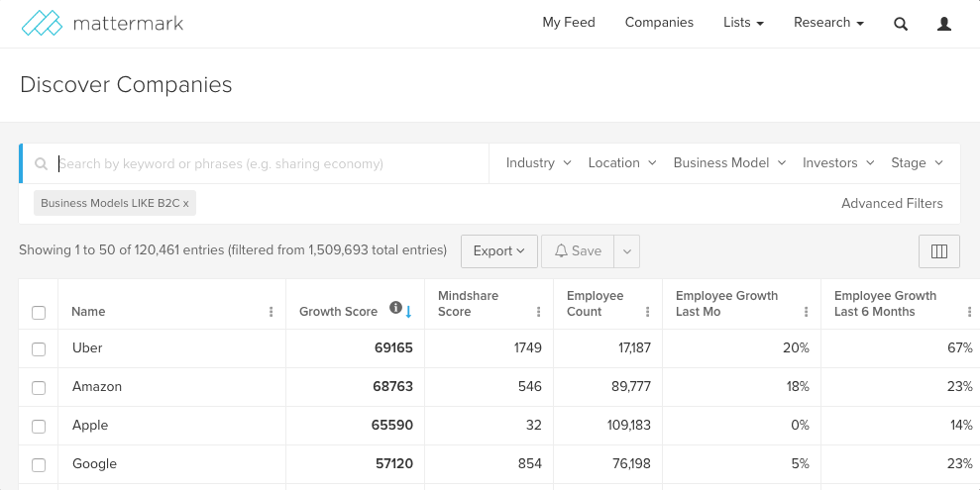Click Google's mindshare score 854

(530, 464)
